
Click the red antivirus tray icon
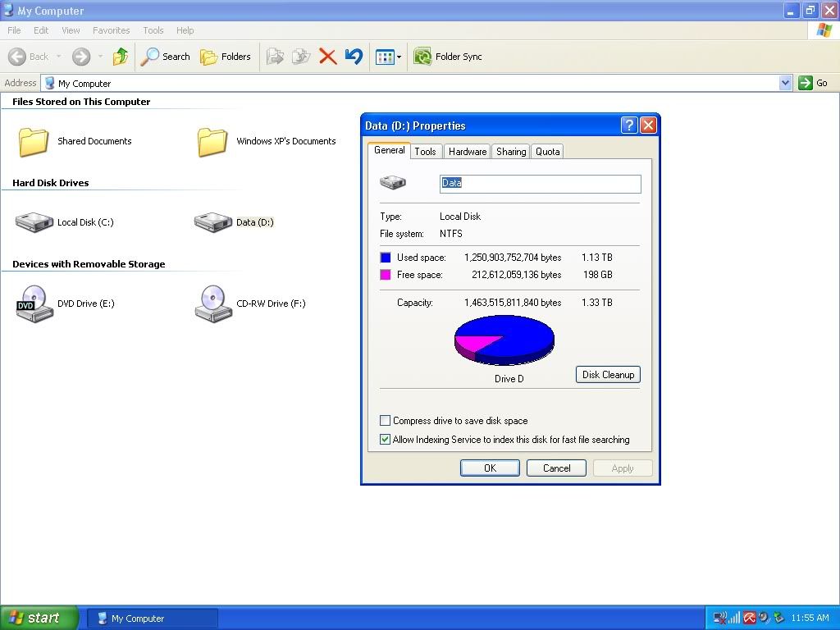pyautogui.click(x=749, y=619)
